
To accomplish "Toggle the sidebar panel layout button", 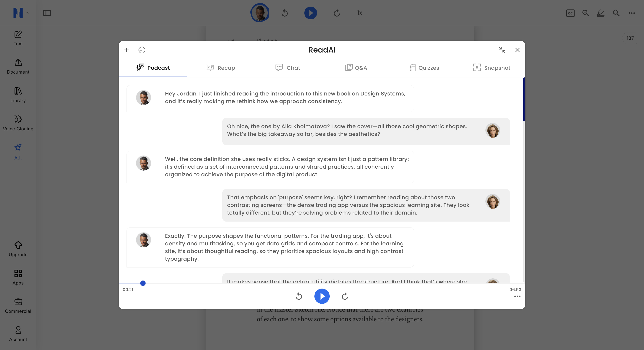I will 47,13.
